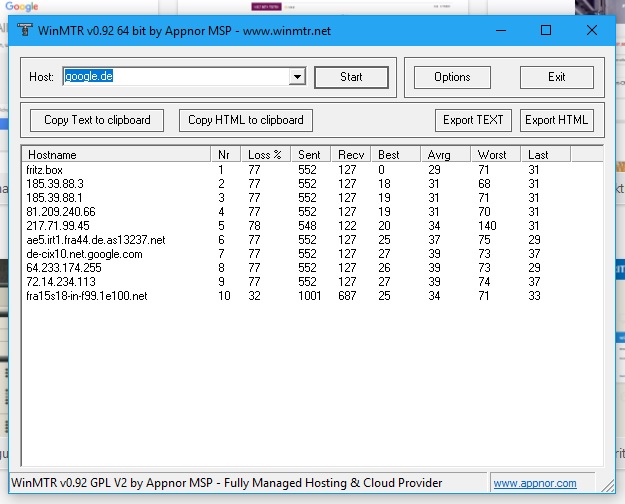Click the Sent column header
The image size is (625, 504).
pos(311,154)
